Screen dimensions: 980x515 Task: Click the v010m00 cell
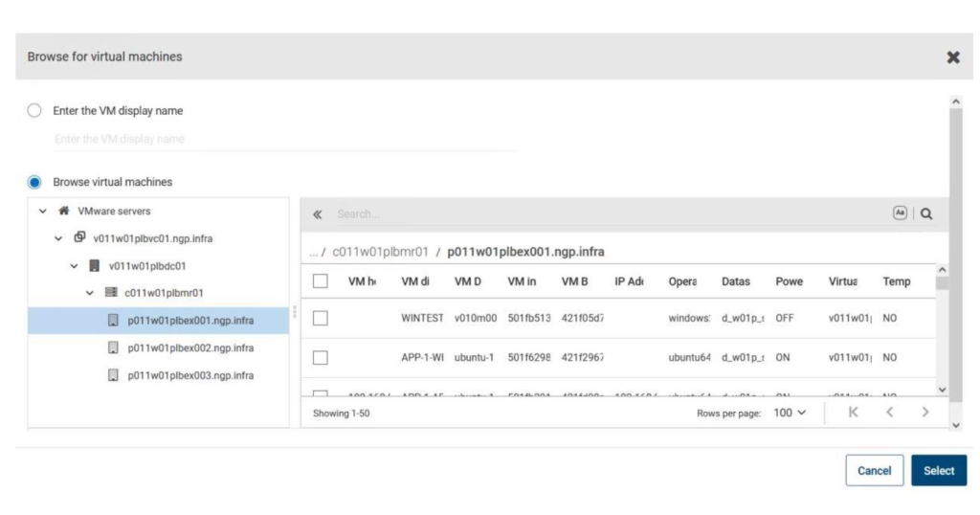pos(476,318)
